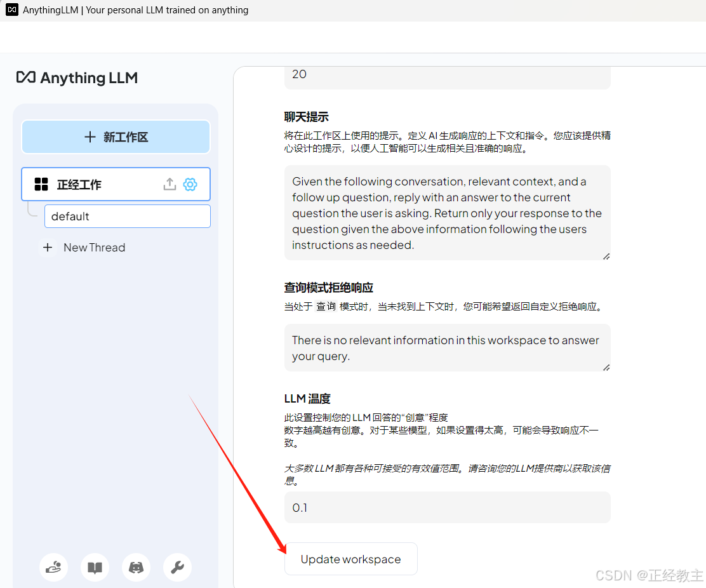Click the grid icon beside 正经工作
This screenshot has height=588, width=706.
point(41,184)
